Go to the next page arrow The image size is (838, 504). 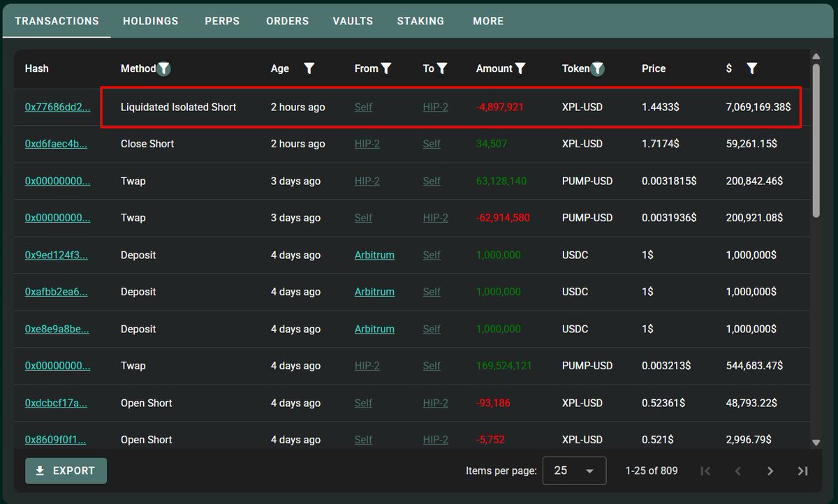coord(770,471)
